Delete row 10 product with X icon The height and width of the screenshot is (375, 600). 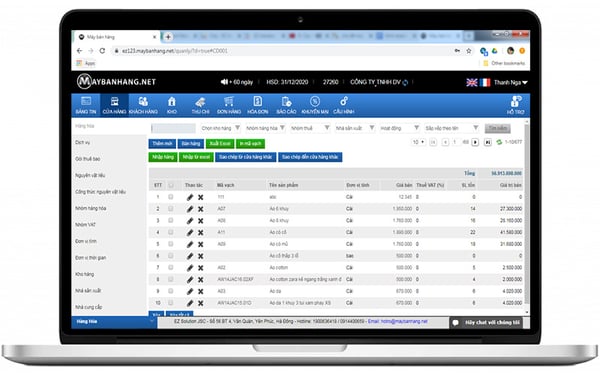201,303
